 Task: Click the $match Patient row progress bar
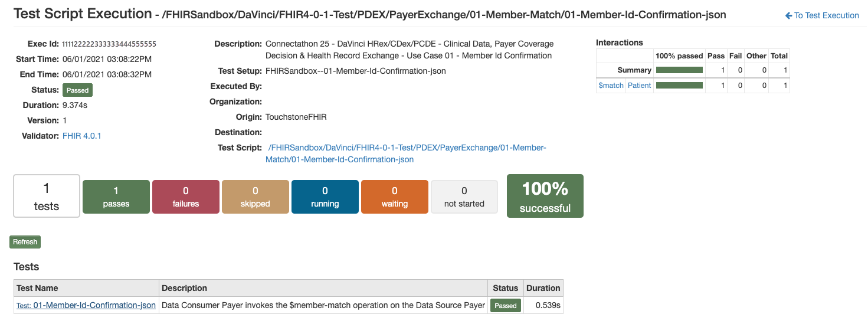[679, 86]
